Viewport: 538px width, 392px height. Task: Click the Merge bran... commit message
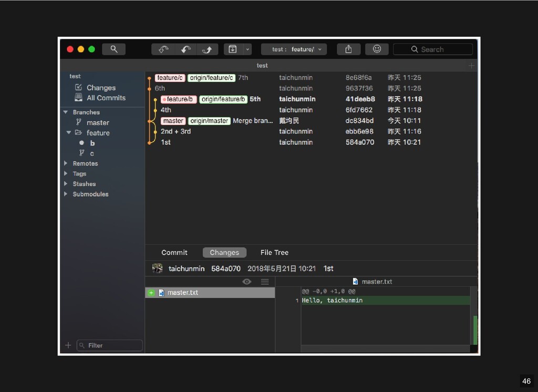point(253,121)
